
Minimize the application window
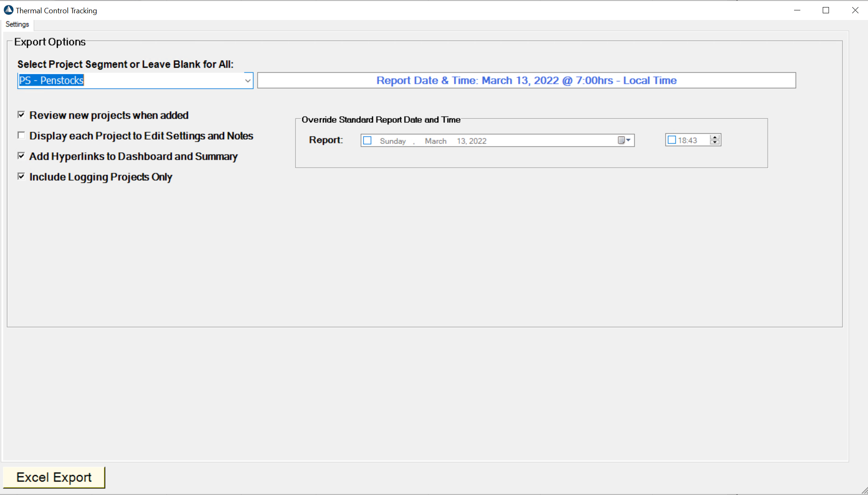tap(797, 10)
